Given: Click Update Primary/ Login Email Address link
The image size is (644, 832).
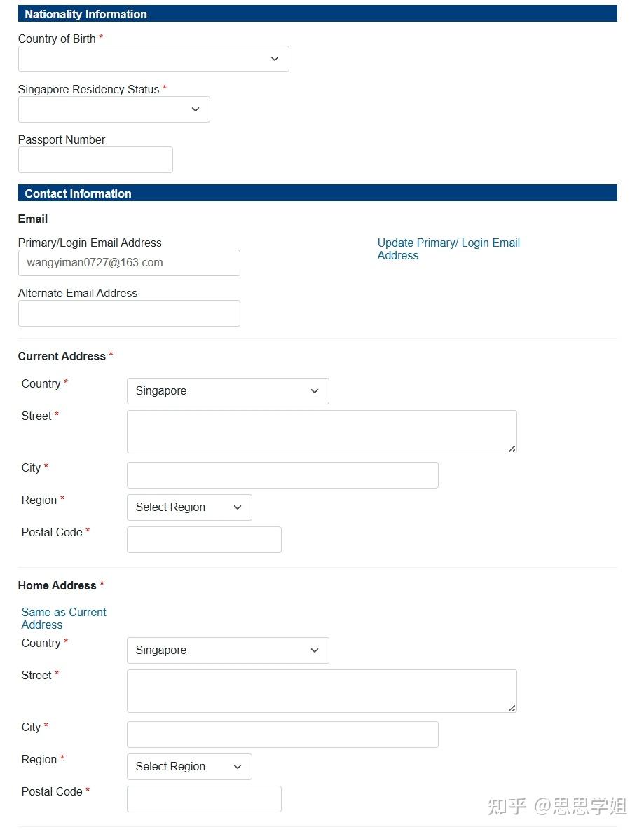Looking at the screenshot, I should (448, 249).
